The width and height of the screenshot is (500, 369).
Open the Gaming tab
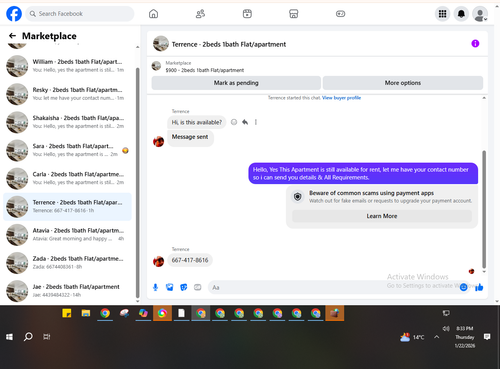pyautogui.click(x=340, y=14)
